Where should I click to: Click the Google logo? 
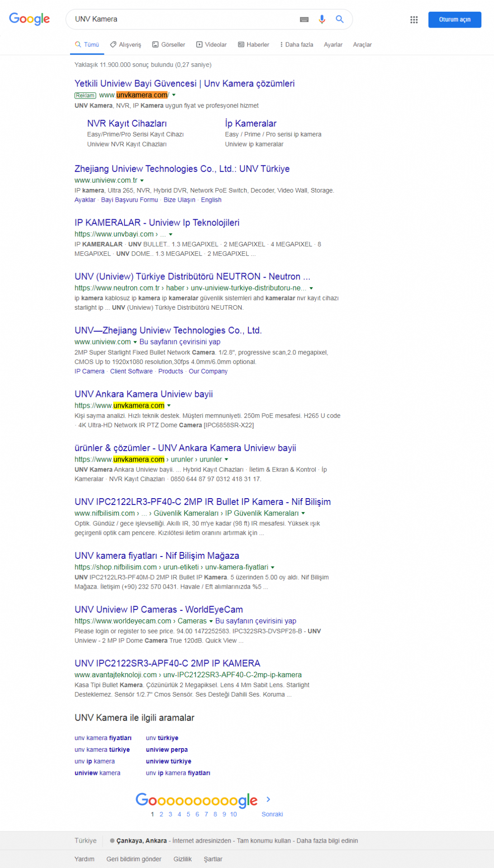click(x=29, y=19)
